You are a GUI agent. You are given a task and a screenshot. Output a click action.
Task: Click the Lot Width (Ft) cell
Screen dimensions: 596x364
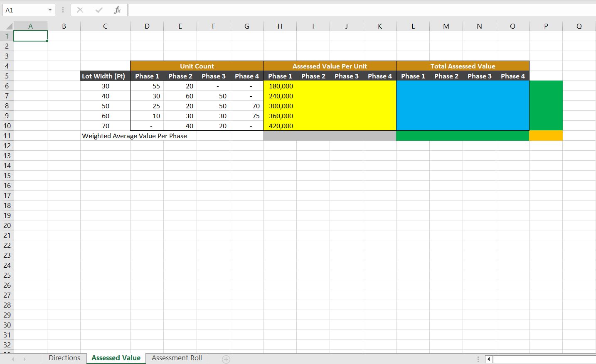pos(105,76)
